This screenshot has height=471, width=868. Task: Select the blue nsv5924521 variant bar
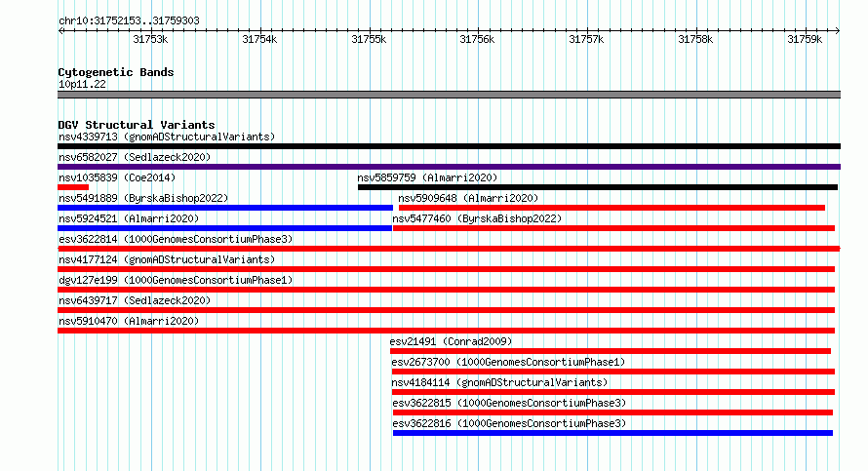tap(224, 228)
